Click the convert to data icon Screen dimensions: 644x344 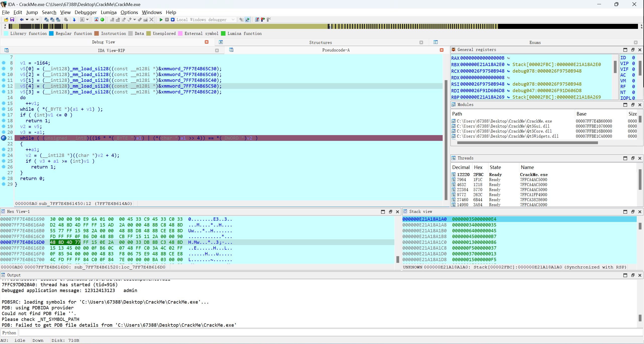(118, 20)
